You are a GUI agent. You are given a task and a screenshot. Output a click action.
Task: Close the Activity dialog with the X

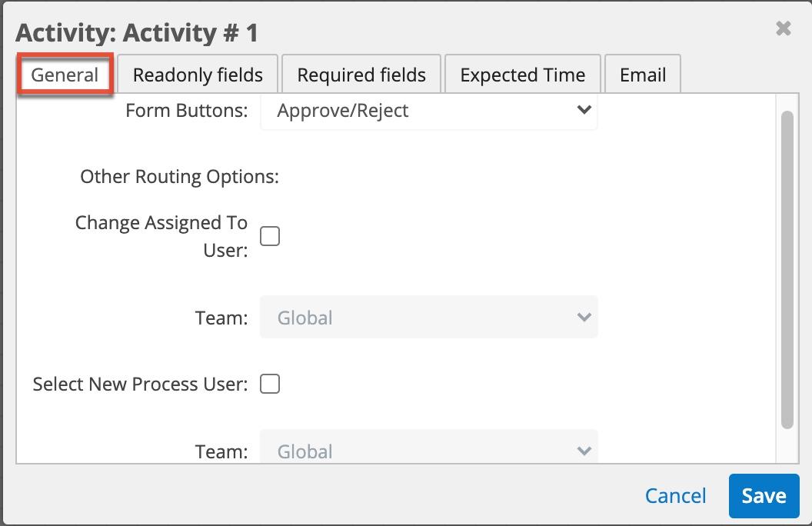(783, 29)
